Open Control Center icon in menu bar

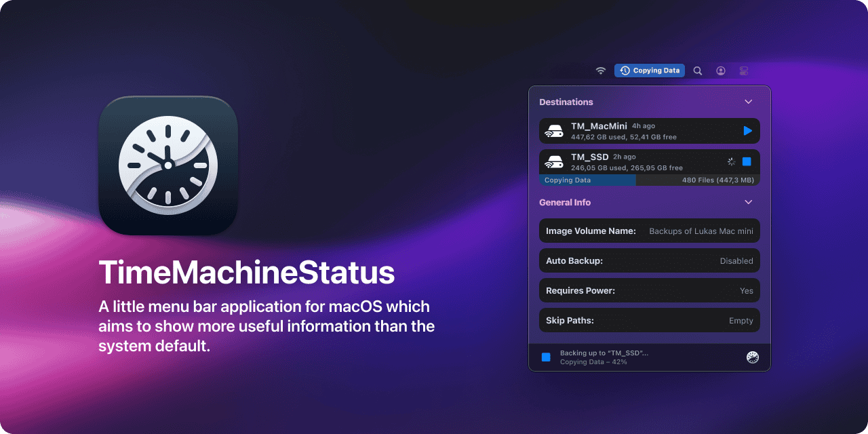744,71
